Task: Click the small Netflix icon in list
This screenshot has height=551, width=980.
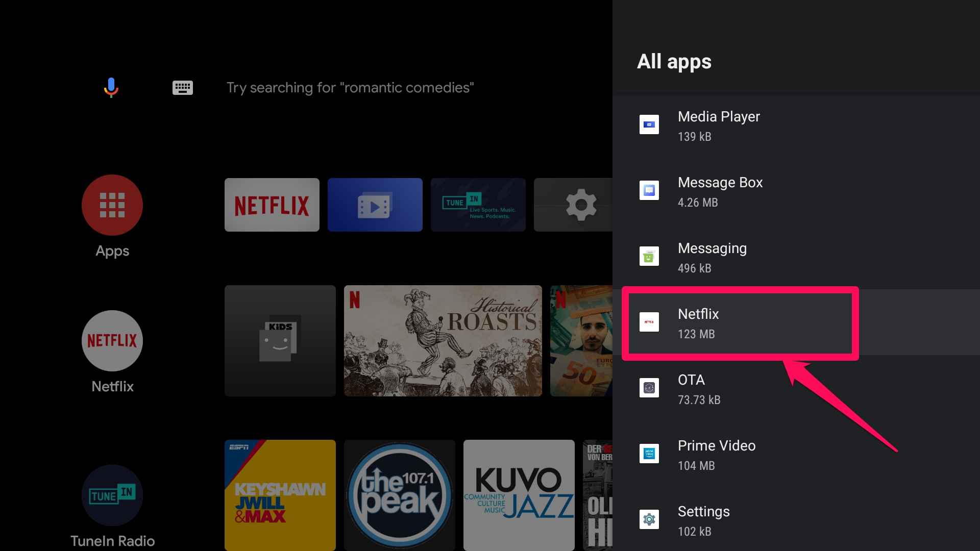Action: coord(649,322)
